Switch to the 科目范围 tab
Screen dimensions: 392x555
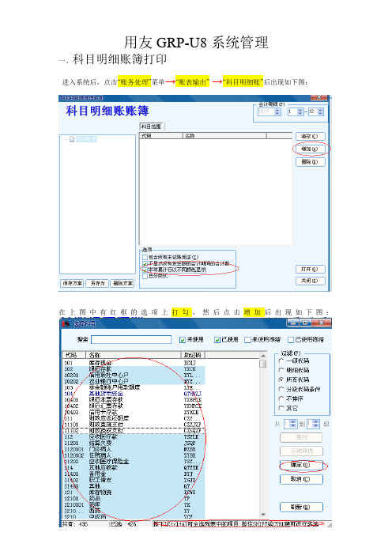coord(152,126)
